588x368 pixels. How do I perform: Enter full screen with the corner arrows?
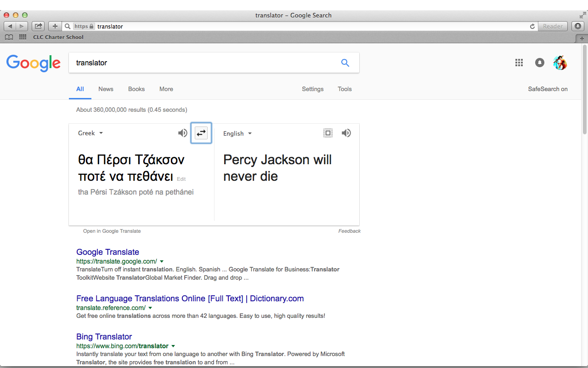coord(582,15)
